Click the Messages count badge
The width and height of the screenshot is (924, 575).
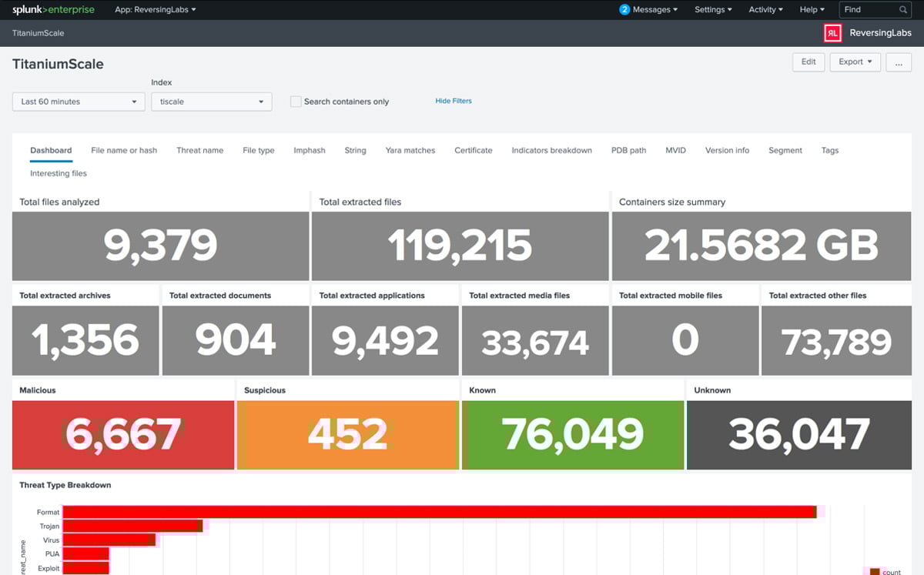624,10
